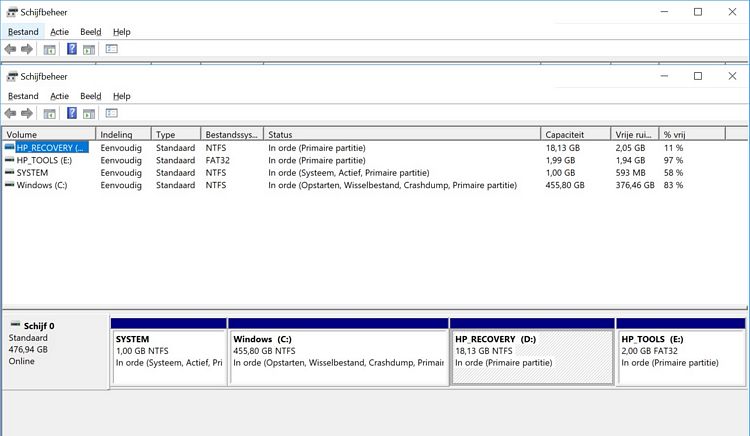Open Help icon in front window toolbar
The height and width of the screenshot is (436, 750).
click(72, 113)
